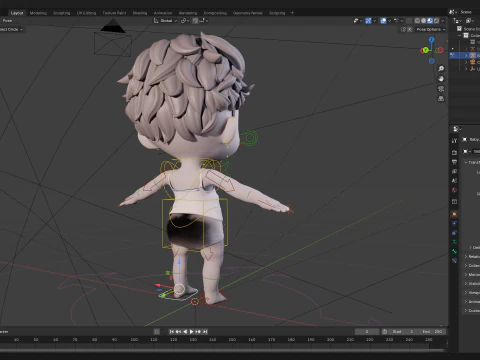The height and width of the screenshot is (360, 480).
Task: Open the View Layer properties tab icon
Action: click(454, 171)
